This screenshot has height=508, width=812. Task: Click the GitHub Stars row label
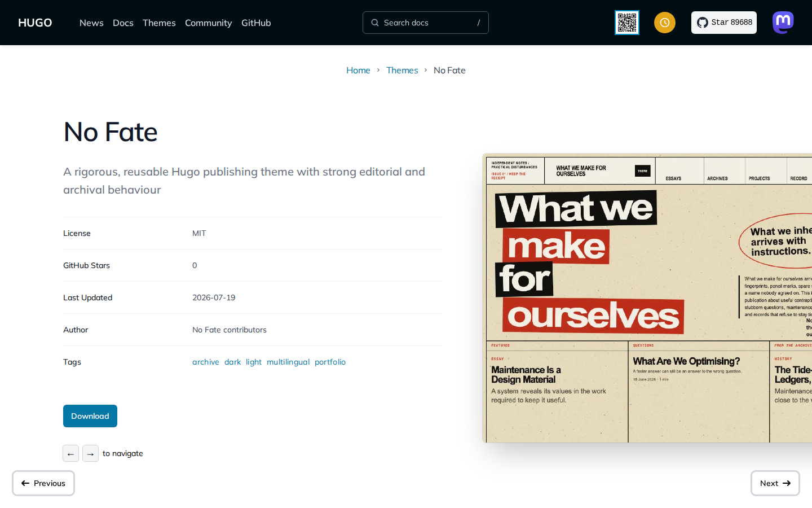coord(86,265)
